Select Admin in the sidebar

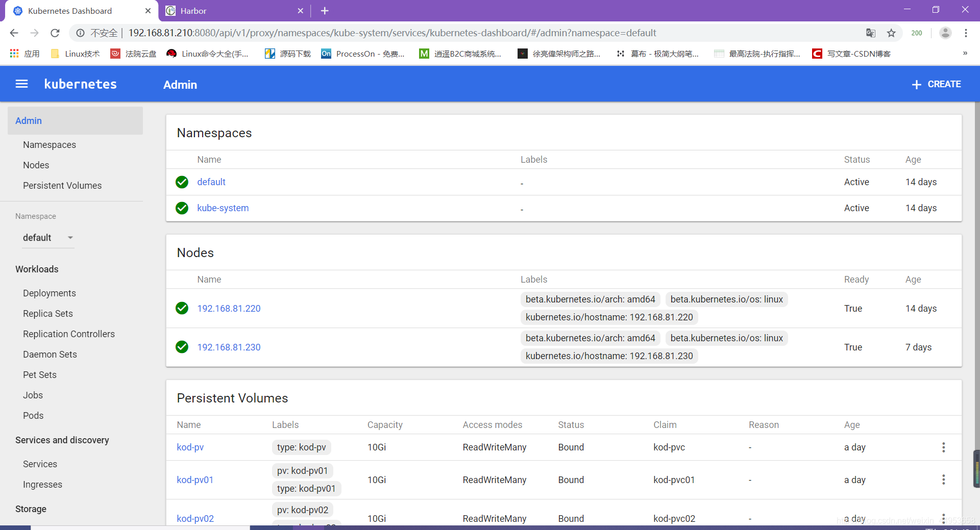pyautogui.click(x=75, y=121)
